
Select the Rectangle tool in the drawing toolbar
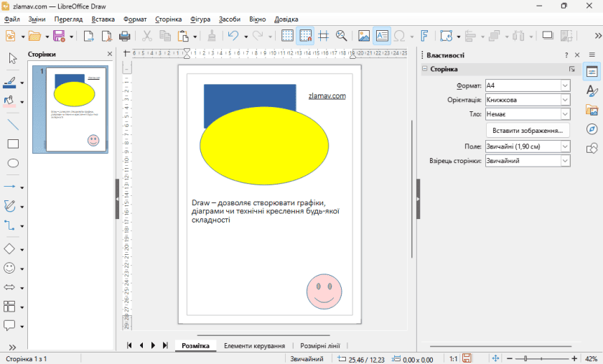pyautogui.click(x=13, y=144)
